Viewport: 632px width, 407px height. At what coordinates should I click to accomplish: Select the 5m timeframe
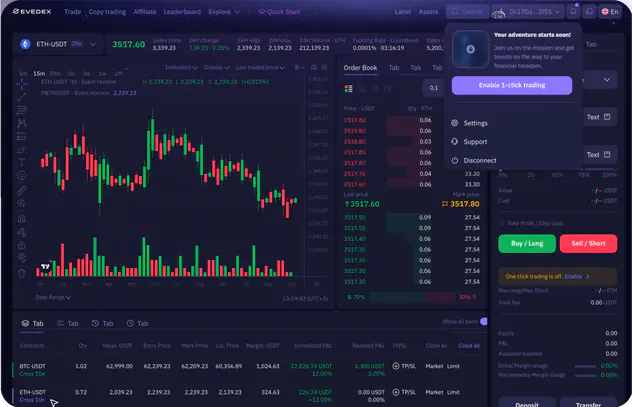coord(23,73)
